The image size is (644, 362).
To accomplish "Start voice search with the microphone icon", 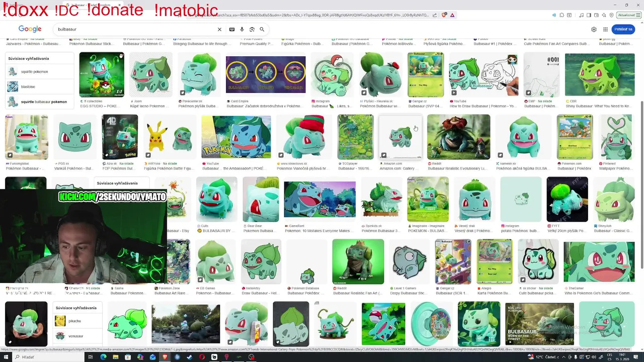I will click(242, 29).
